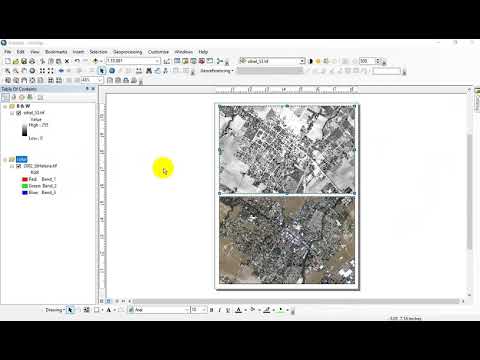This screenshot has height=360, width=480.
Task: Go back to the previous extent arrow
Action: coord(61,71)
